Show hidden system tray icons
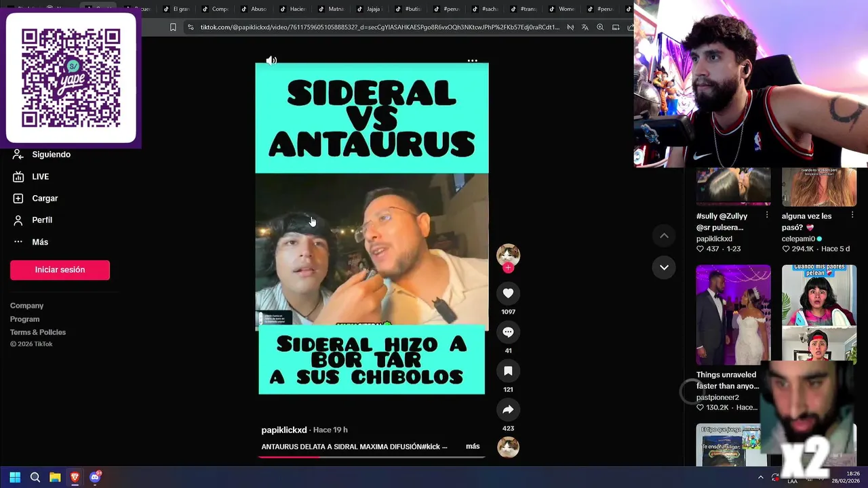 [760, 477]
